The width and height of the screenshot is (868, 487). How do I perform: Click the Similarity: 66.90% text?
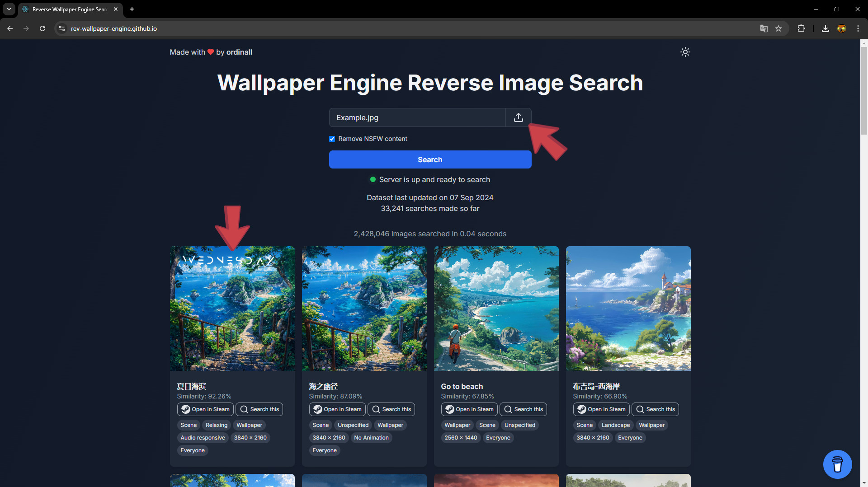tap(600, 396)
